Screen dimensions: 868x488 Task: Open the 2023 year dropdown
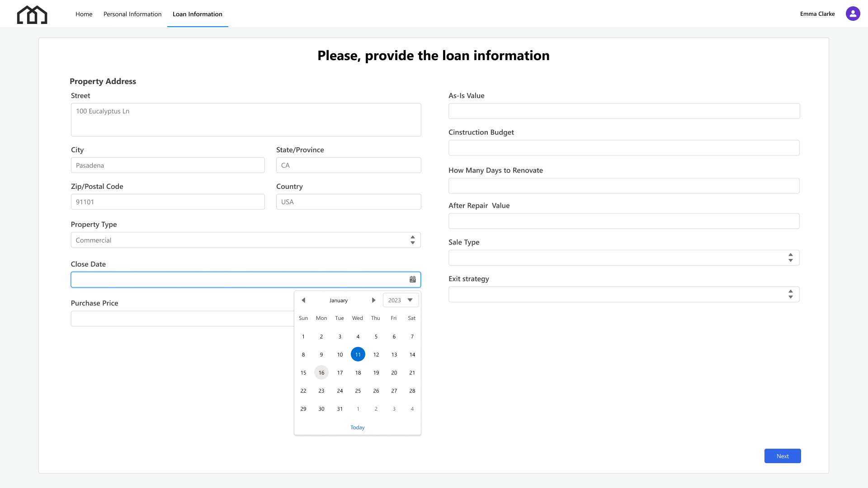click(401, 300)
